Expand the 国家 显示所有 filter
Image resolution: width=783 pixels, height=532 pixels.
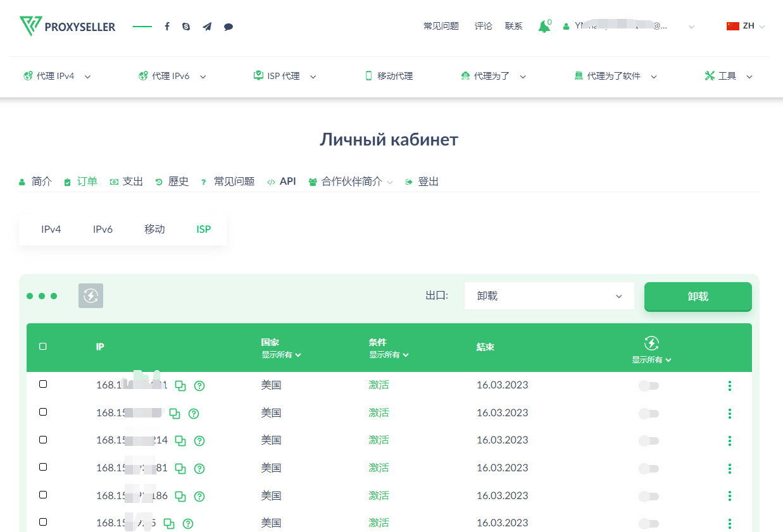point(281,355)
